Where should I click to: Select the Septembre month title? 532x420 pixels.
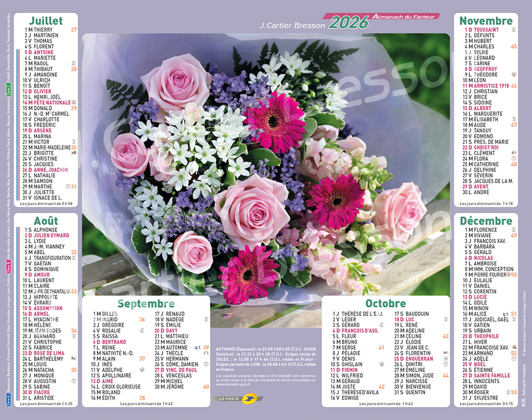click(x=146, y=303)
